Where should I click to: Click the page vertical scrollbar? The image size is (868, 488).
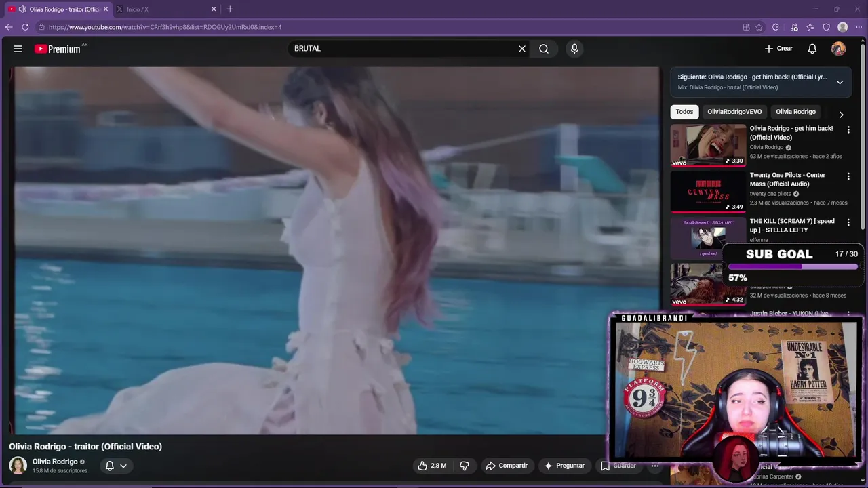863,136
